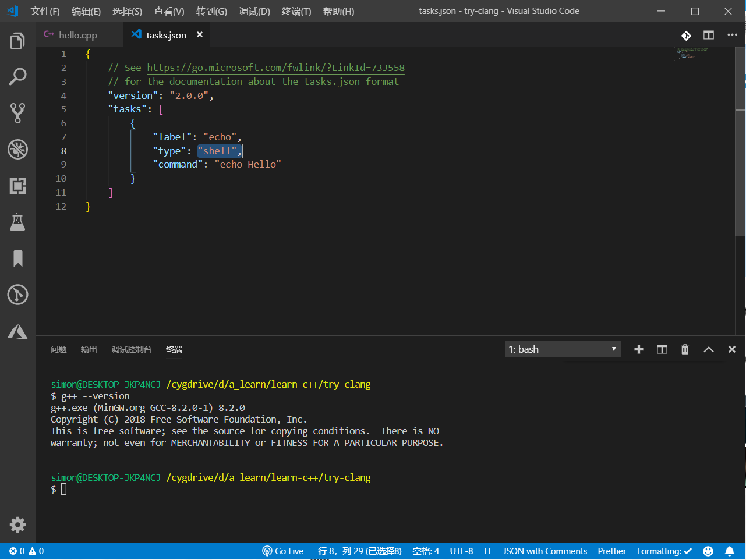This screenshot has height=560, width=746.
Task: Change end of line sequence LF
Action: point(488,551)
